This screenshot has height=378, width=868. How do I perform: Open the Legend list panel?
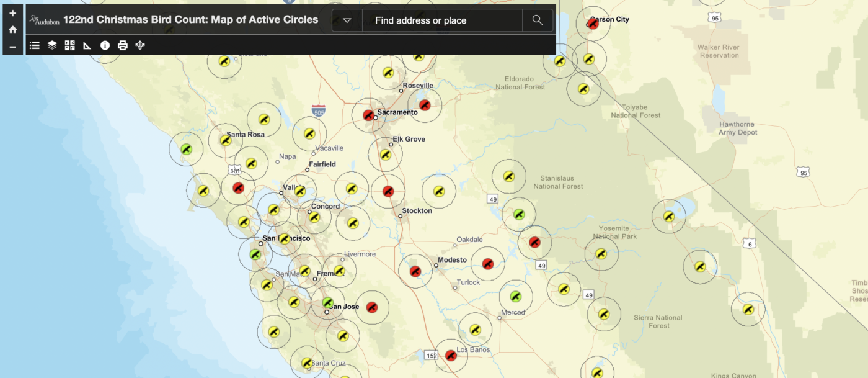pos(35,45)
